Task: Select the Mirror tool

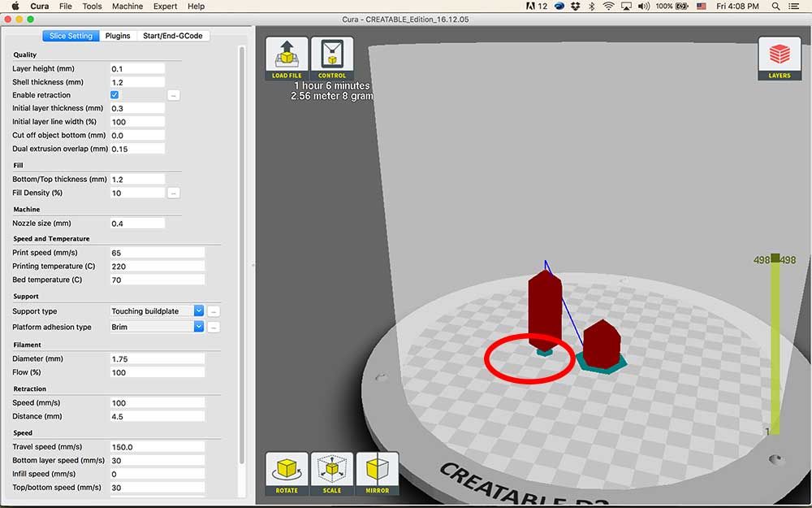Action: [x=378, y=473]
